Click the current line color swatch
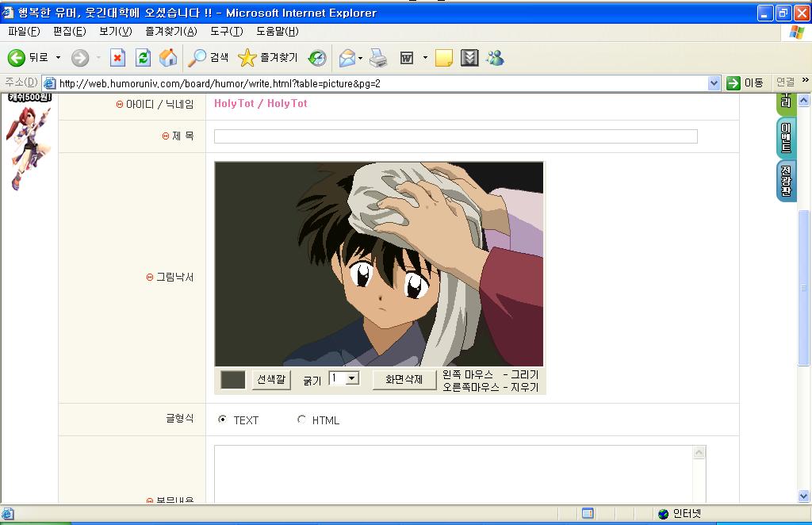The width and height of the screenshot is (812, 525). coord(232,380)
